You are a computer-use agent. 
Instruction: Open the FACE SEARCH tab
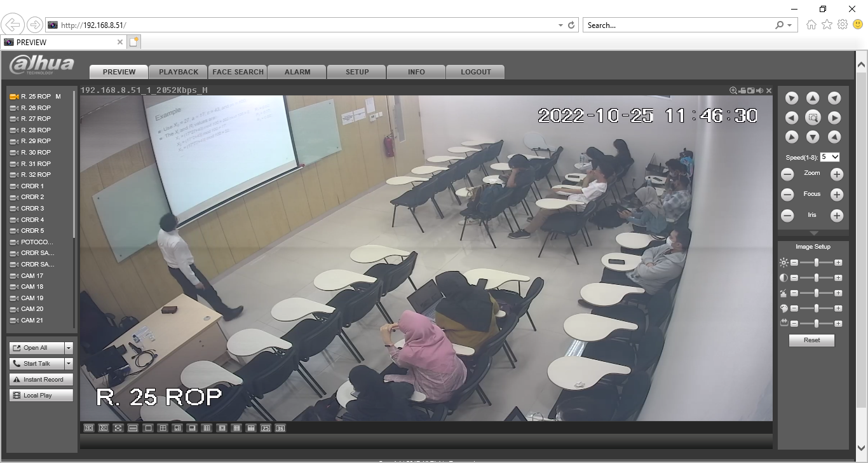[x=238, y=72]
